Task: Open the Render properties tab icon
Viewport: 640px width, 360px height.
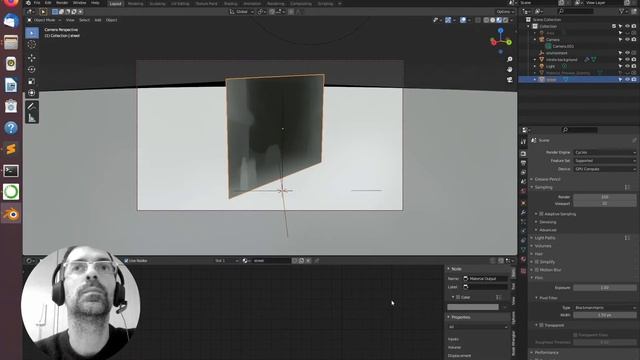Action: coord(523,153)
